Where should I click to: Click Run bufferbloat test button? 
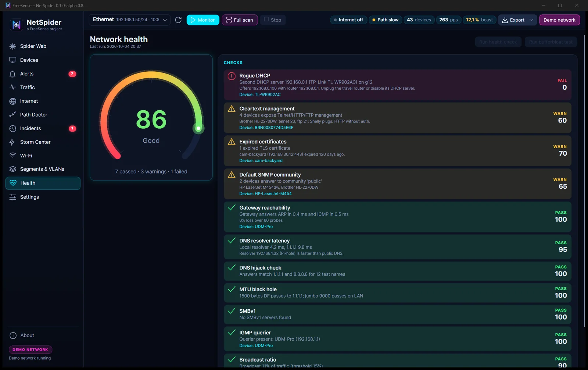click(x=551, y=42)
